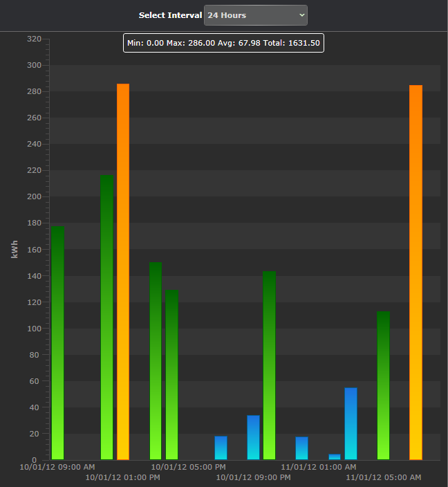Select the green bar near 09:00 PM
The width and height of the screenshot is (448, 487).
pos(269,365)
